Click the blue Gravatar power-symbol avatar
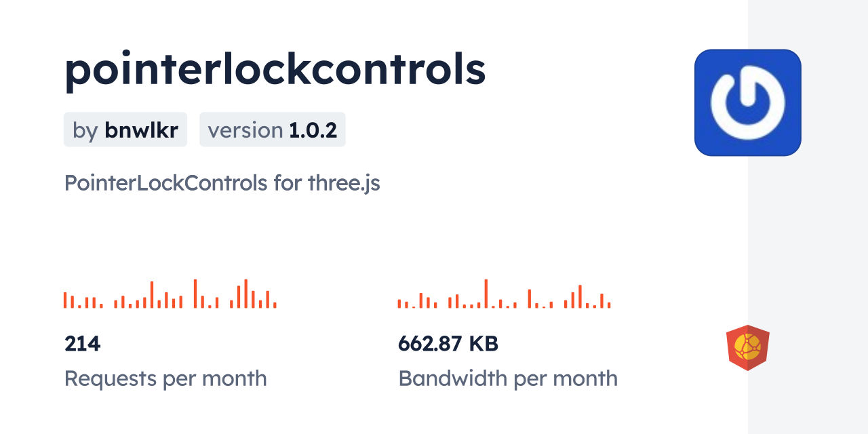This screenshot has width=868, height=434. coord(747,102)
